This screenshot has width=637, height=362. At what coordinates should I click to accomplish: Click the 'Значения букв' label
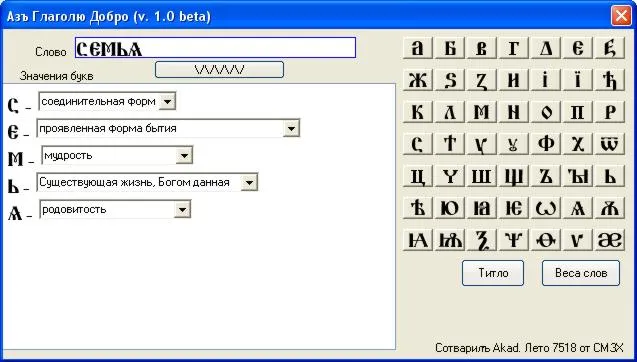point(56,76)
